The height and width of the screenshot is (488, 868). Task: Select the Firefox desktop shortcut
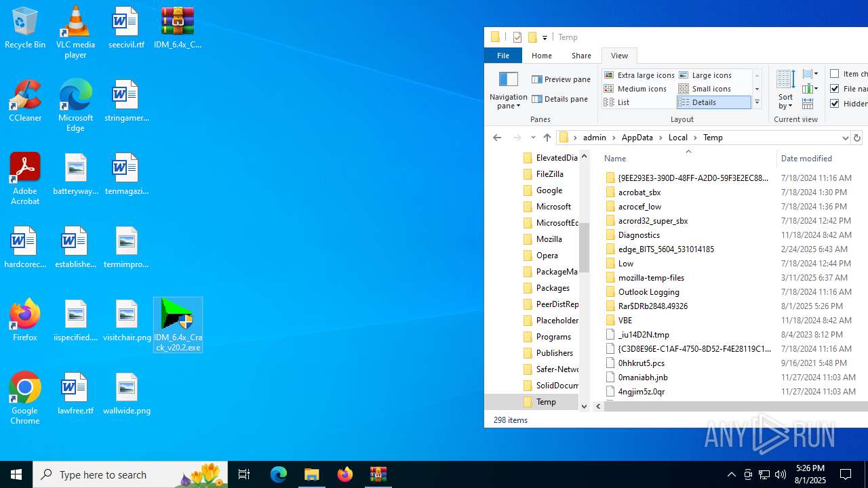25,320
